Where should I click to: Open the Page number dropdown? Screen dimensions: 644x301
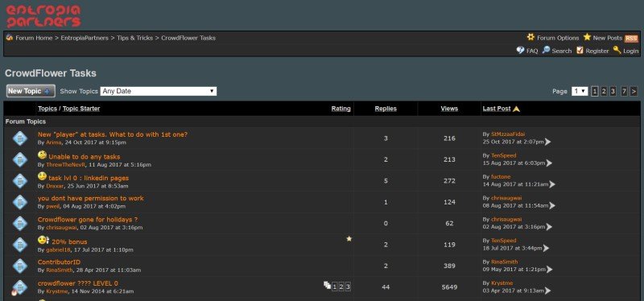(x=580, y=91)
